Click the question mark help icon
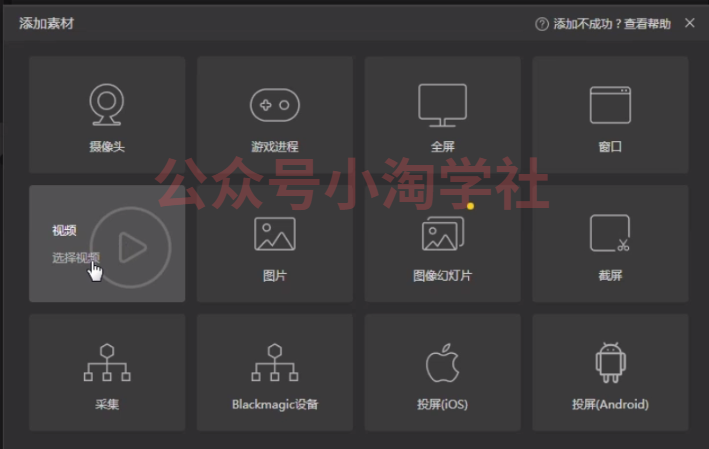This screenshot has height=449, width=709. pos(542,24)
